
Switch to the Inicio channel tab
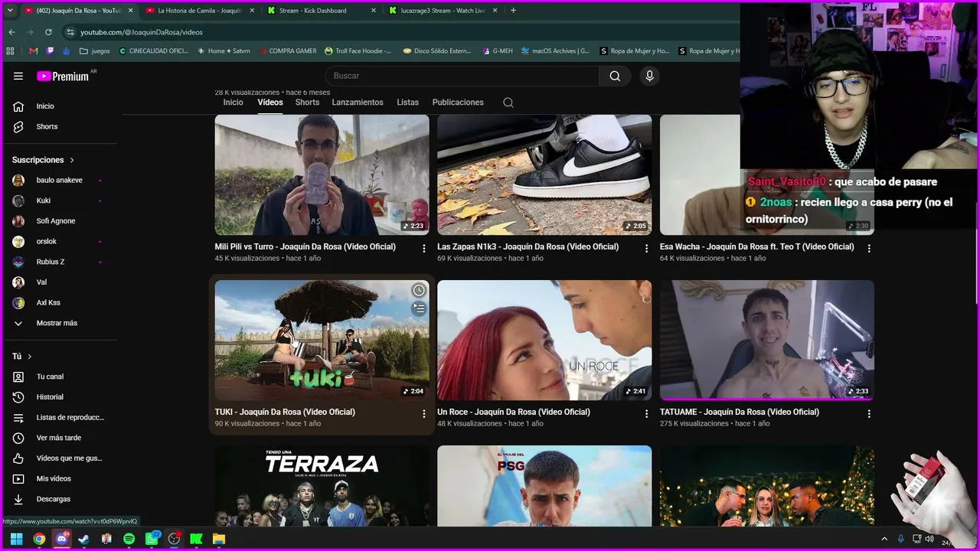click(x=234, y=103)
